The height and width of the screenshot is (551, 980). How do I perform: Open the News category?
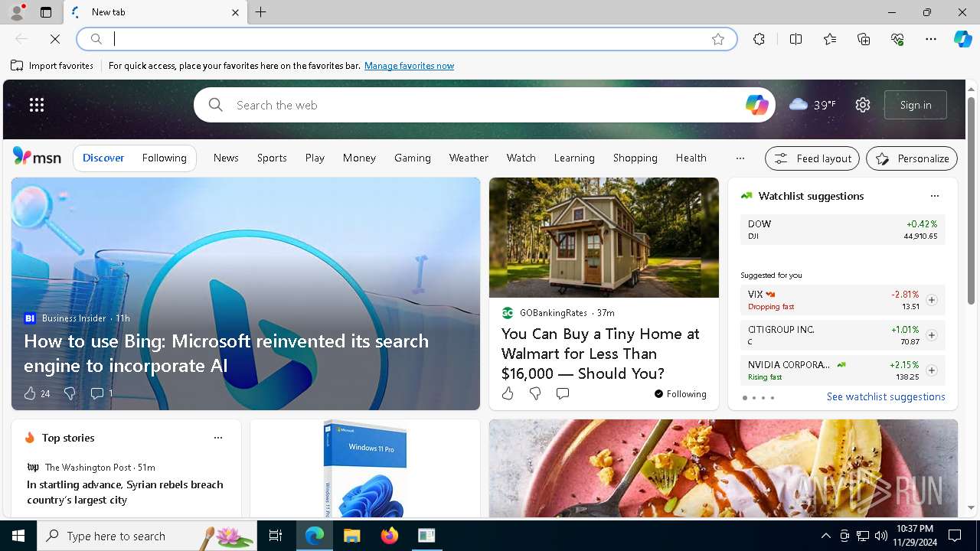tap(226, 158)
